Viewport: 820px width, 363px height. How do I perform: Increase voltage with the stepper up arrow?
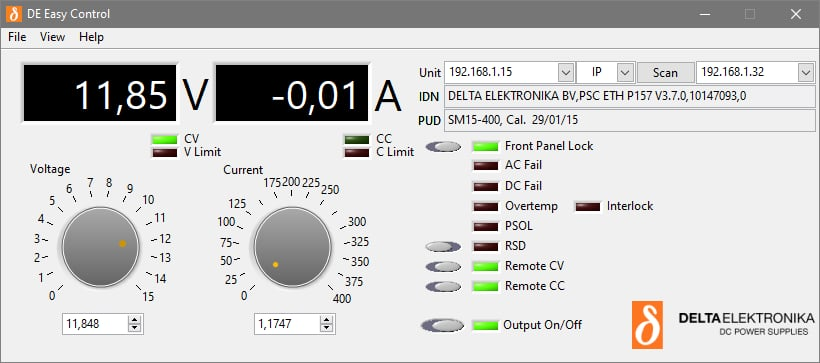(135, 320)
